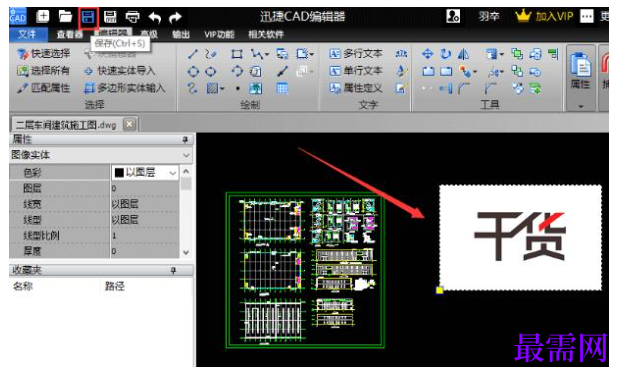Open the more options ellipsis button

586,16
